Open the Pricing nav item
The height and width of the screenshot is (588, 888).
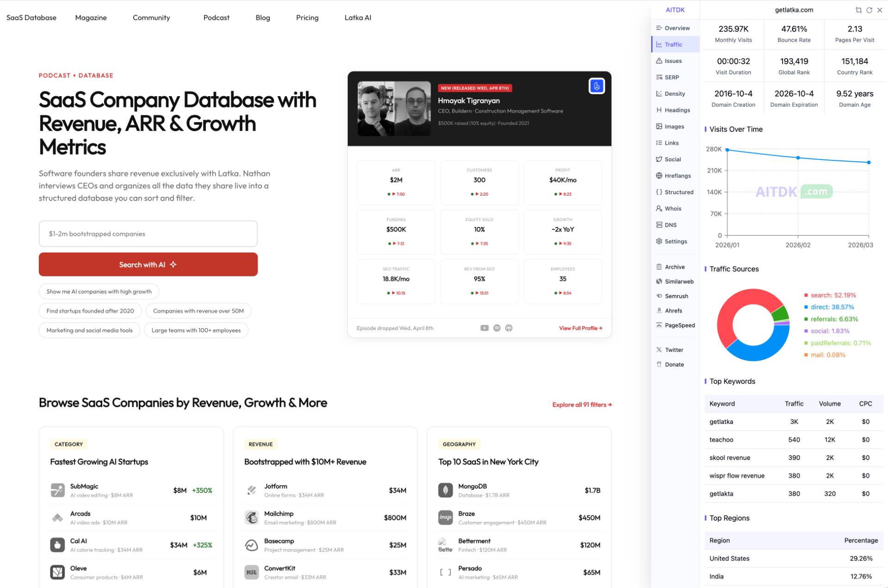click(x=307, y=18)
